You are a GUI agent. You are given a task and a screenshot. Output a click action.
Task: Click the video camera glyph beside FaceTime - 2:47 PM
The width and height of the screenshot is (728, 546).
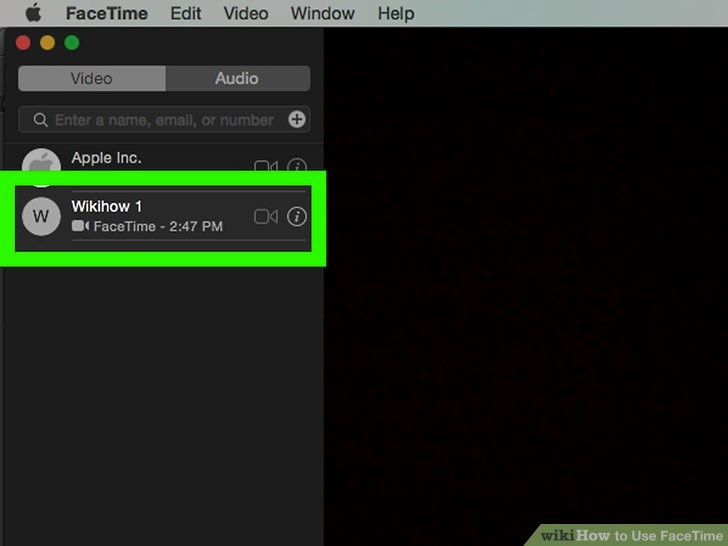[80, 226]
